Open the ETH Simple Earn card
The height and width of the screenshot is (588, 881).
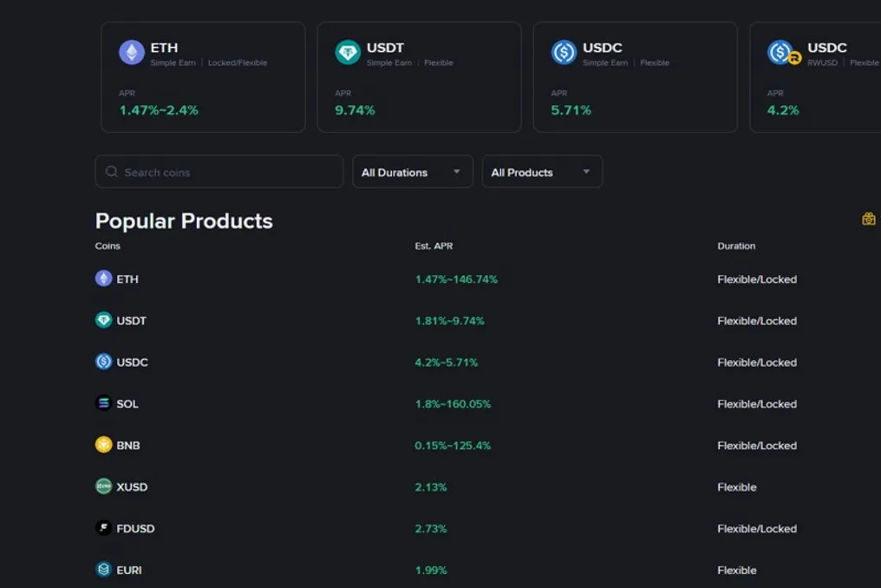pyautogui.click(x=204, y=77)
